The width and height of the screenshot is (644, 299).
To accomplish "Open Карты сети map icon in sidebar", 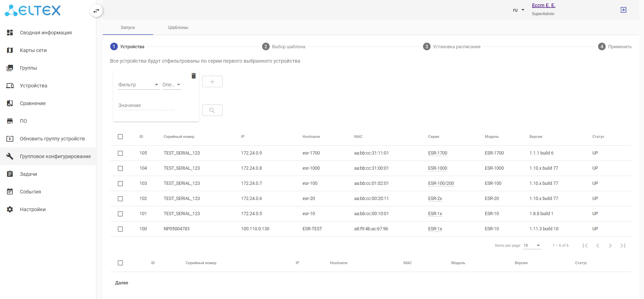I will (10, 50).
